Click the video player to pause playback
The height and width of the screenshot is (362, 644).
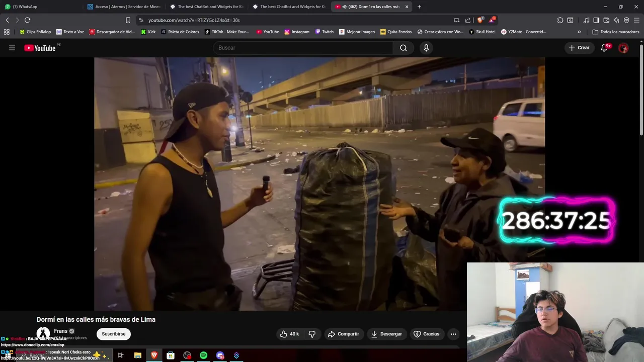coord(319,184)
